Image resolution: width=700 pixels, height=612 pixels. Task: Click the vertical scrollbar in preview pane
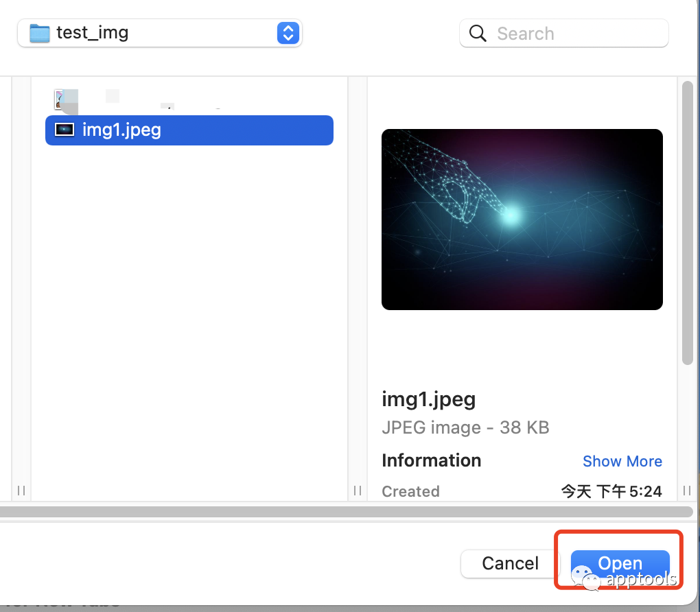[688, 223]
